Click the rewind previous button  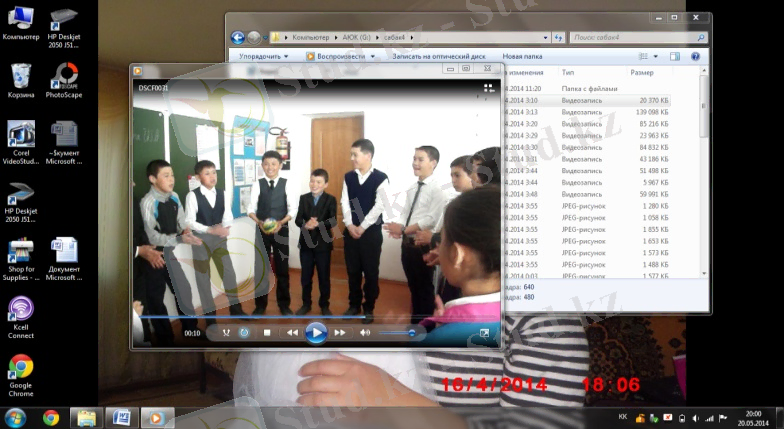point(292,333)
